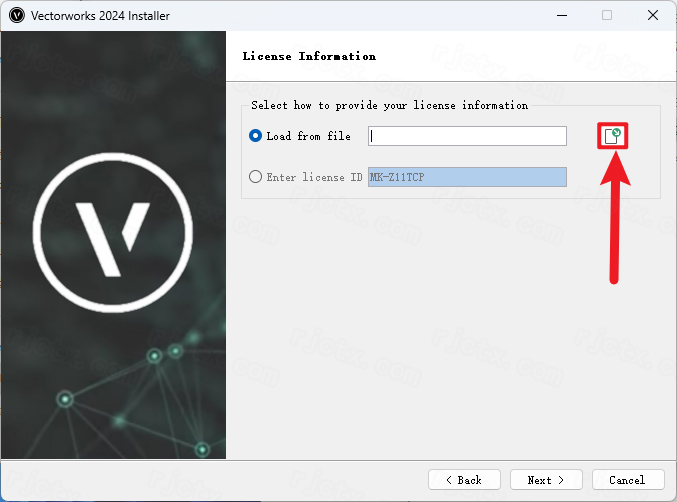
Task: Click the Enter license ID label text
Action: point(314,177)
